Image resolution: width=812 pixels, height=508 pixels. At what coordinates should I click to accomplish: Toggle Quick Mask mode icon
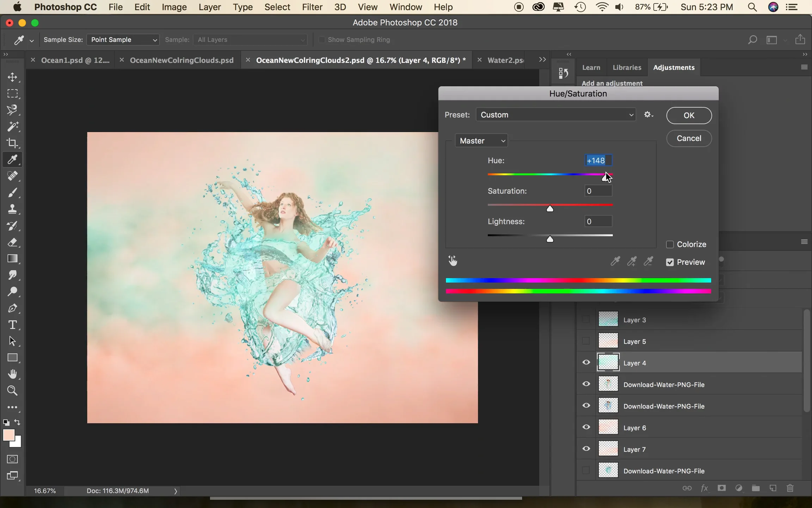click(12, 459)
